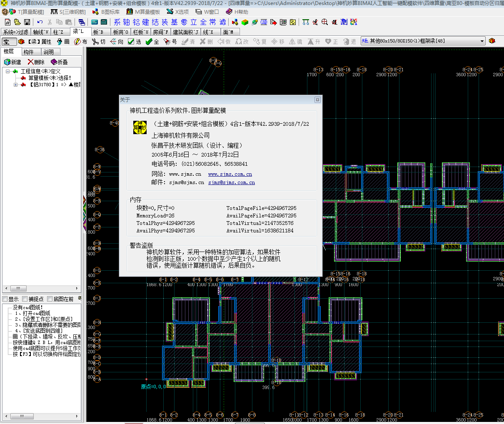Click the new file icon in toolbar
504x424 pixels.
7,22
